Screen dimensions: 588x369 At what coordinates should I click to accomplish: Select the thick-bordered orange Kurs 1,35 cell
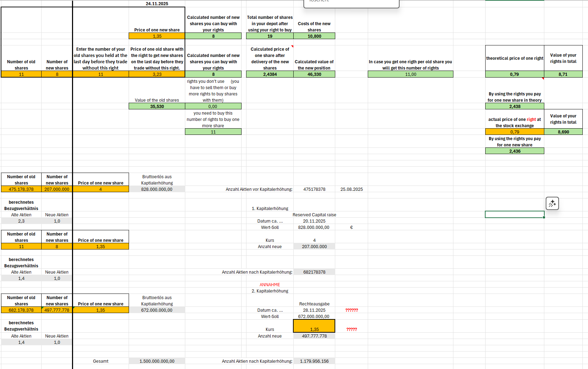314,326
